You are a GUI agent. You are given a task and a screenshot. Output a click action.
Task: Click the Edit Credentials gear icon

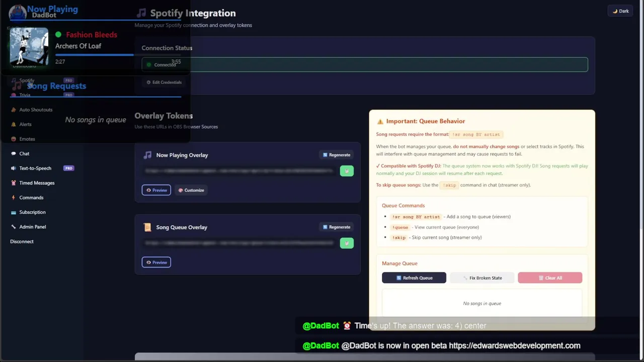point(148,82)
